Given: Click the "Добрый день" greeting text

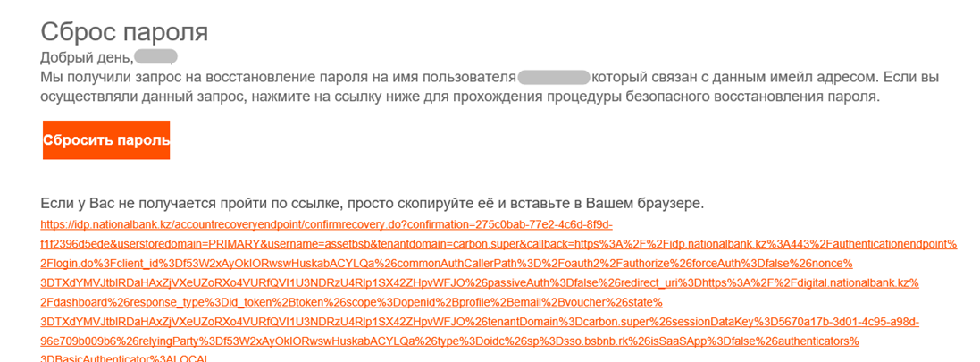Looking at the screenshot, I should click(87, 58).
